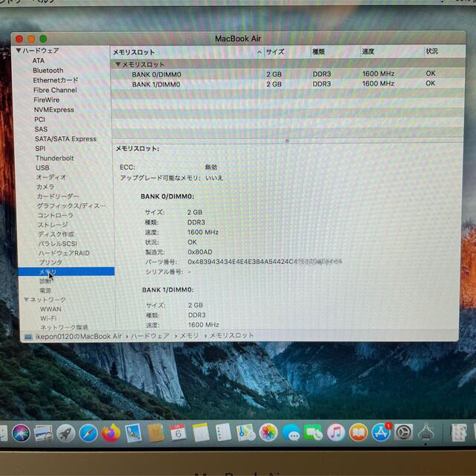Select PCI in the sidebar
Screen dimensions: 476x476
[39, 119]
